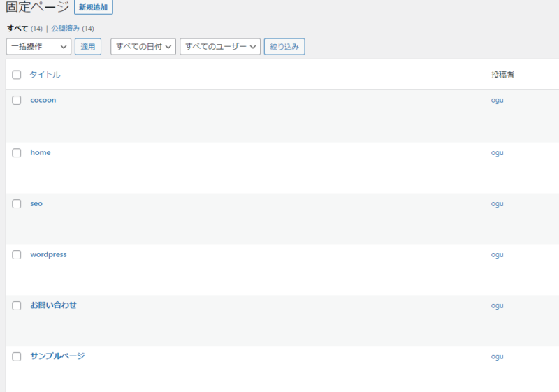Screen dimensions: 559x392
Task: Open the cocoon page title link
Action: (x=43, y=100)
